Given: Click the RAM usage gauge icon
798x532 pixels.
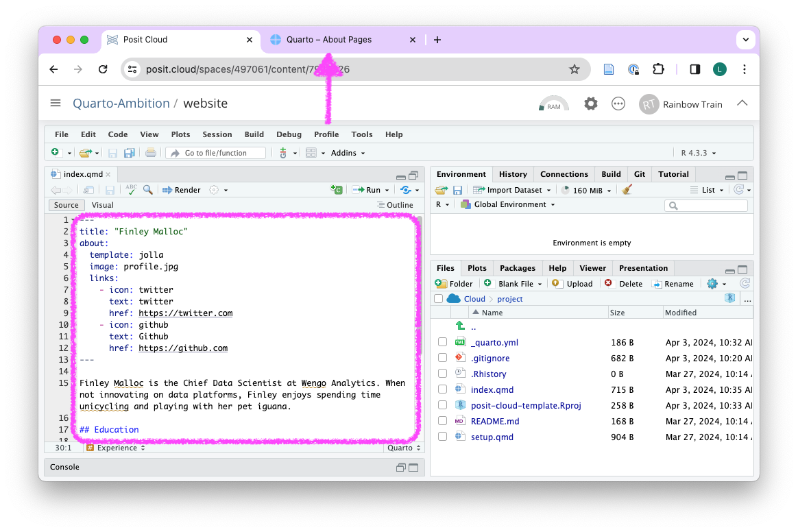Looking at the screenshot, I should 553,104.
